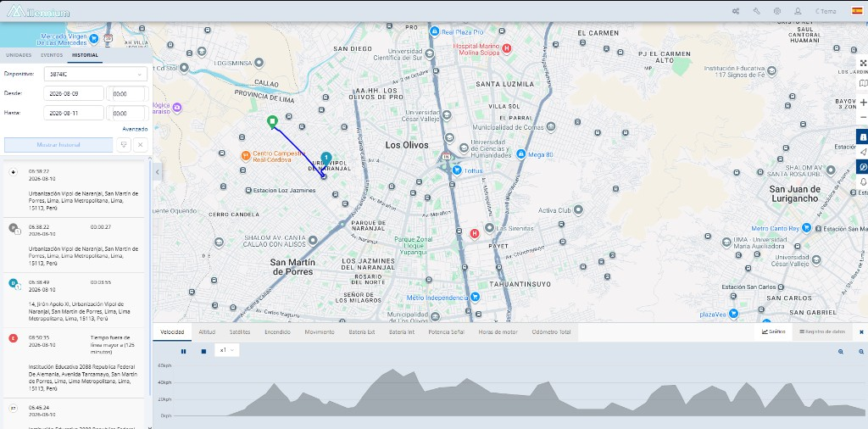Click the highest peak of the speed graph
868x429 pixels.
(x=392, y=370)
